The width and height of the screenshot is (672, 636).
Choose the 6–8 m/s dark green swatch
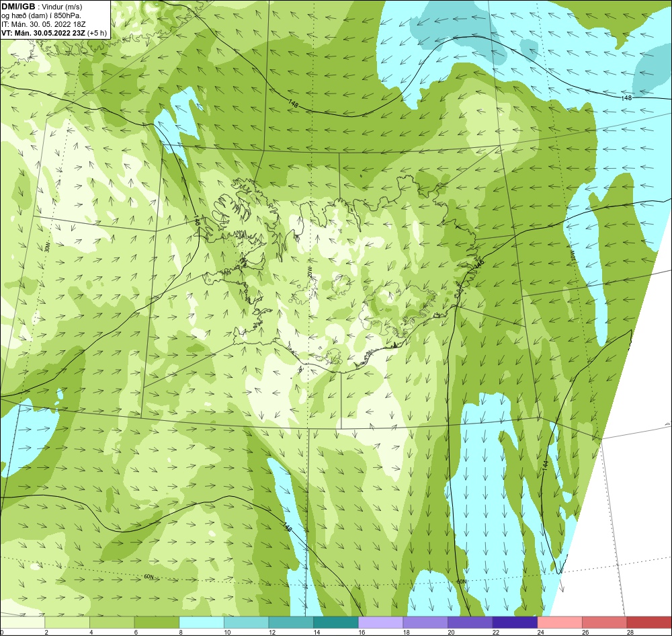[x=157, y=623]
